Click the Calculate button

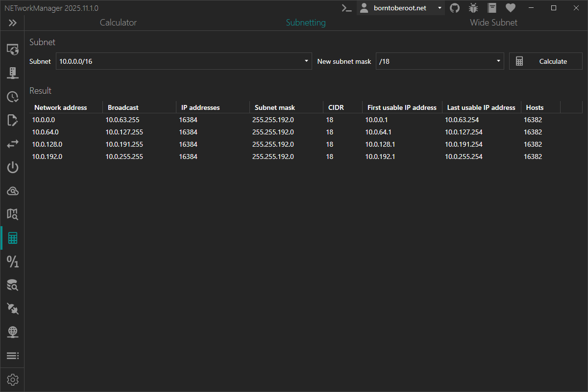click(x=545, y=61)
